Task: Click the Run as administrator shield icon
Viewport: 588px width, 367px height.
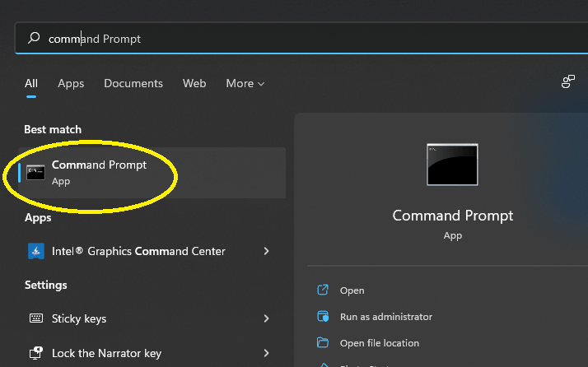Action: (x=323, y=316)
